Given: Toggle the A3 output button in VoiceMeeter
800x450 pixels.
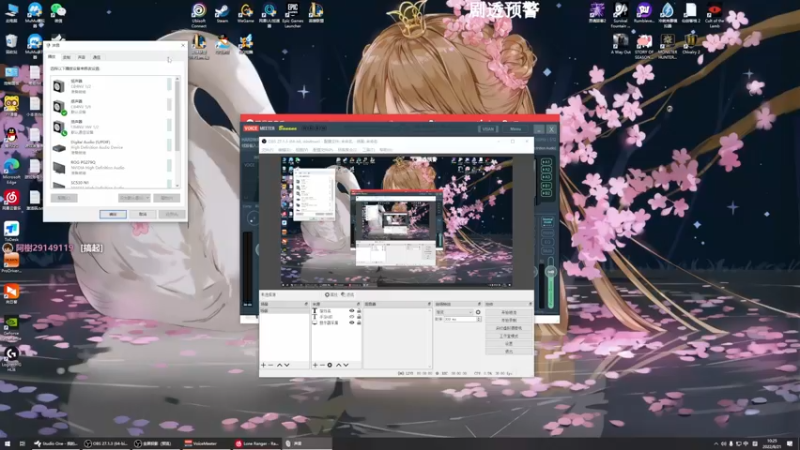Looking at the screenshot, I should pyautogui.click(x=546, y=177).
